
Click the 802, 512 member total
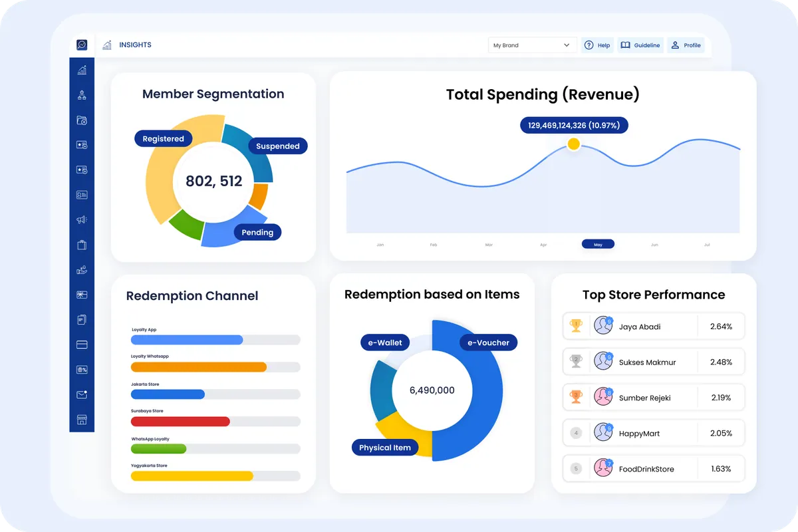pos(213,181)
